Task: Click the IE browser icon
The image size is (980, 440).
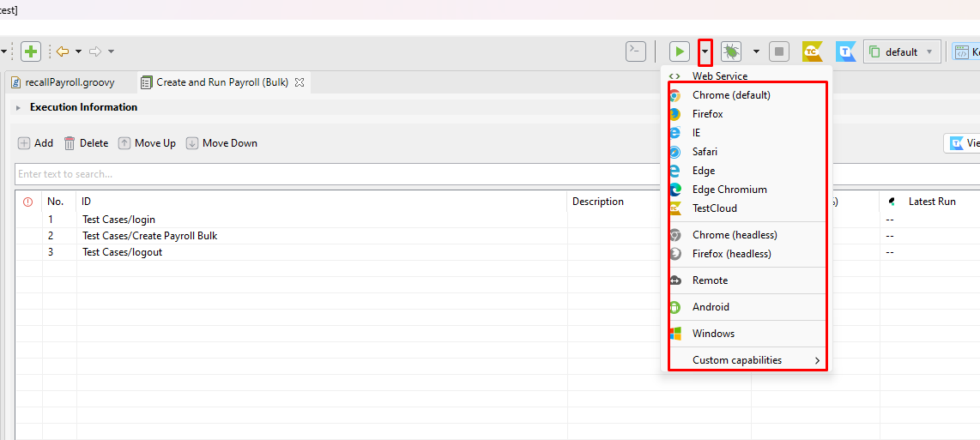Action: (x=675, y=133)
